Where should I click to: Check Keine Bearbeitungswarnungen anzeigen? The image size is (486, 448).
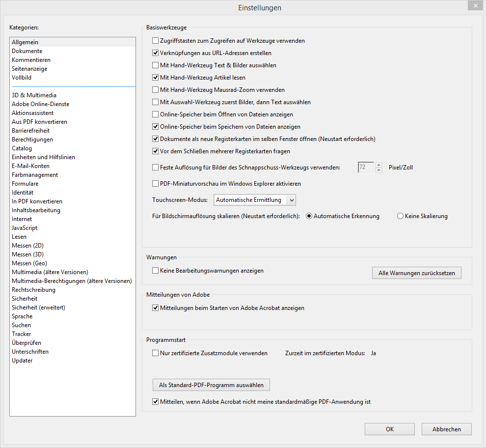click(155, 271)
